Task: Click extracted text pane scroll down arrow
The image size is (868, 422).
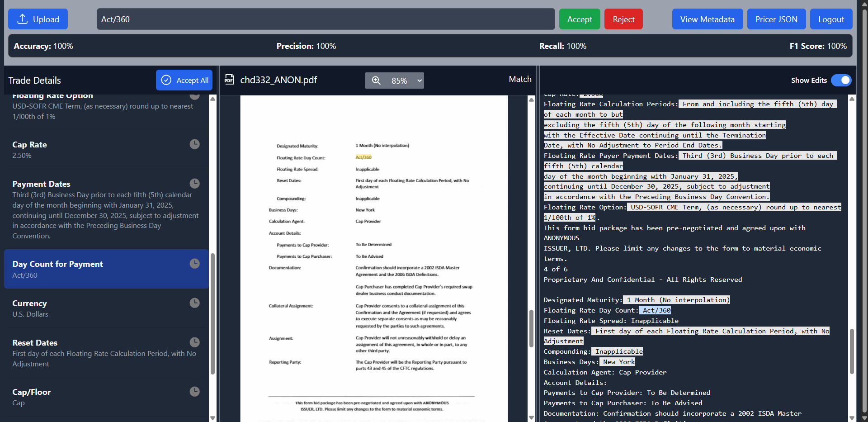Action: 852,418
